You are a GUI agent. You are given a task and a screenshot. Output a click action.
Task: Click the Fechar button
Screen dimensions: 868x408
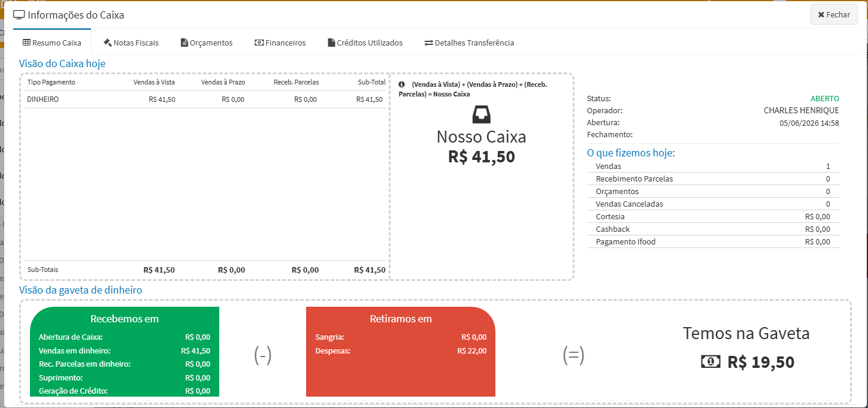click(833, 15)
